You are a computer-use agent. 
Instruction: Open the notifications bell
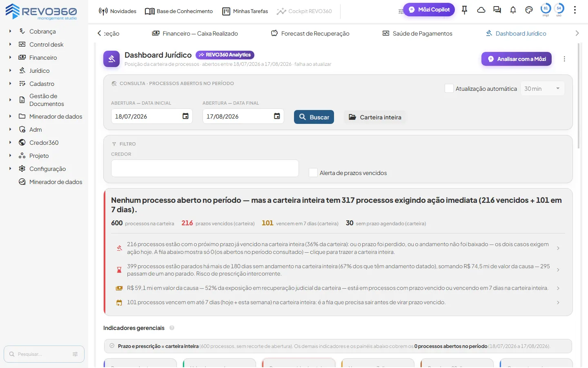tap(513, 10)
